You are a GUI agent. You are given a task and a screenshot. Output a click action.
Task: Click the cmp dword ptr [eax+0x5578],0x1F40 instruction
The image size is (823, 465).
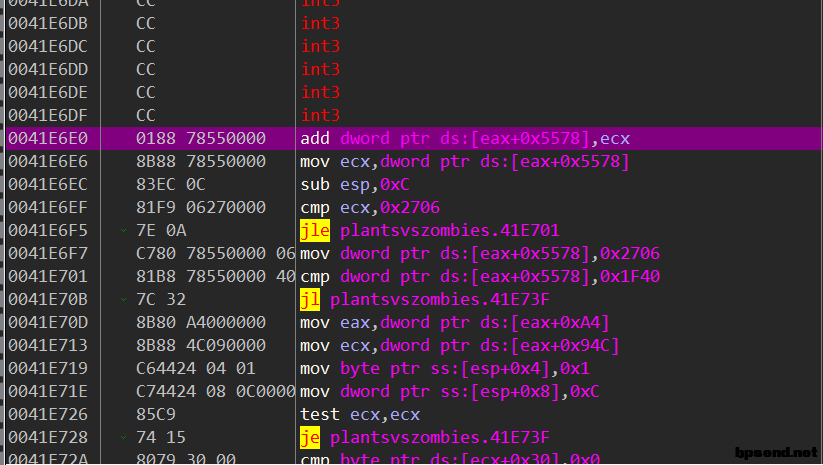[x=480, y=277]
